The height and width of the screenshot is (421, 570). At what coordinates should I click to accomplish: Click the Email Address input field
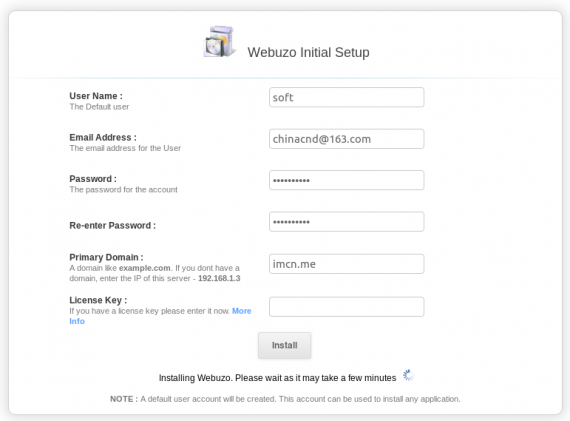[346, 139]
